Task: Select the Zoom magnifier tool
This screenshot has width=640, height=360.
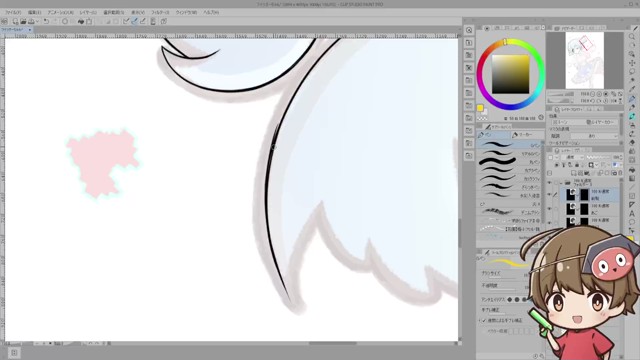Action: [x=632, y=37]
